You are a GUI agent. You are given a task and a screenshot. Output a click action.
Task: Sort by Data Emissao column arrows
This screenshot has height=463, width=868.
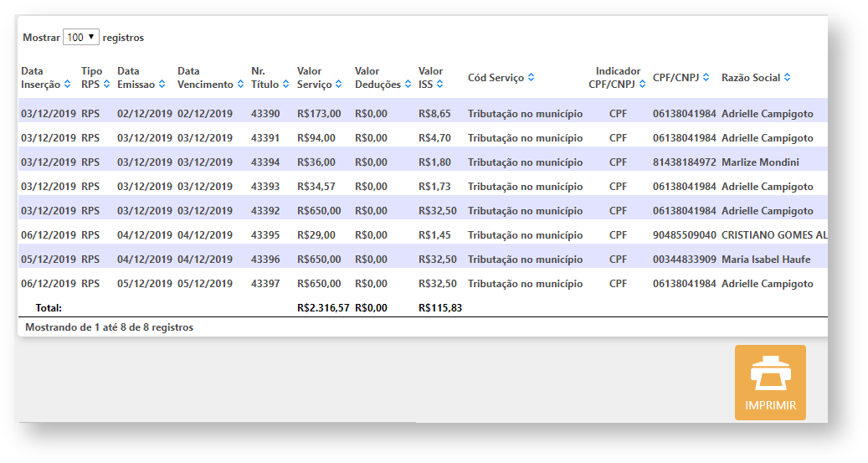162,85
